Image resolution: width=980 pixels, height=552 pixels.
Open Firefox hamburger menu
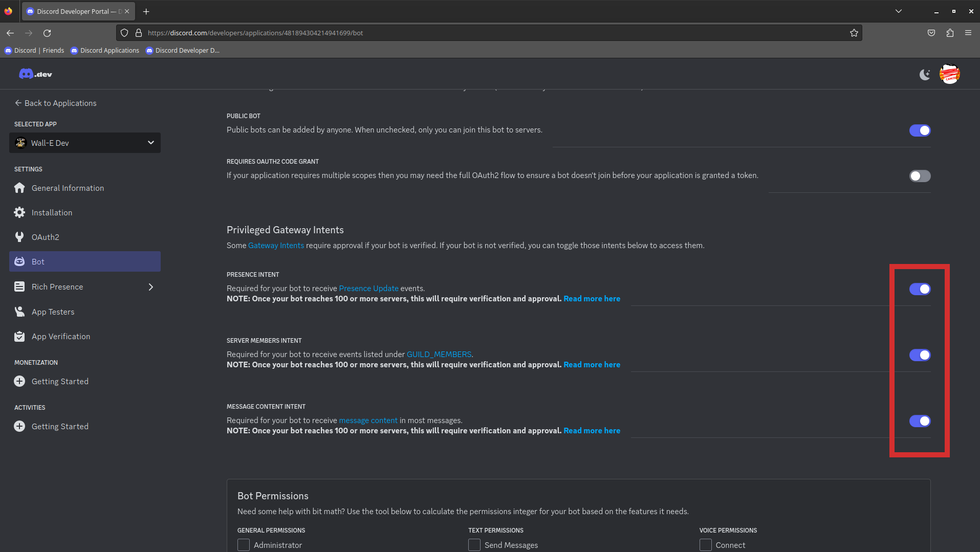968,33
